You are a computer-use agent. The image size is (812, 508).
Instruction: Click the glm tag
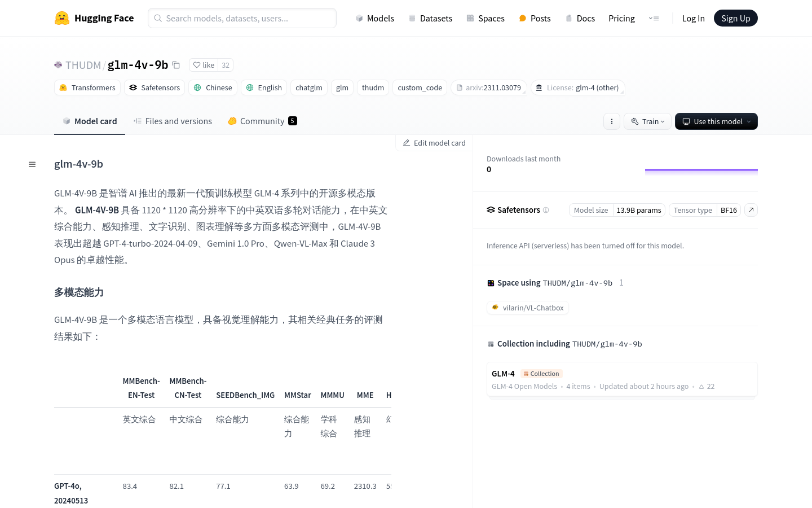[x=342, y=87]
